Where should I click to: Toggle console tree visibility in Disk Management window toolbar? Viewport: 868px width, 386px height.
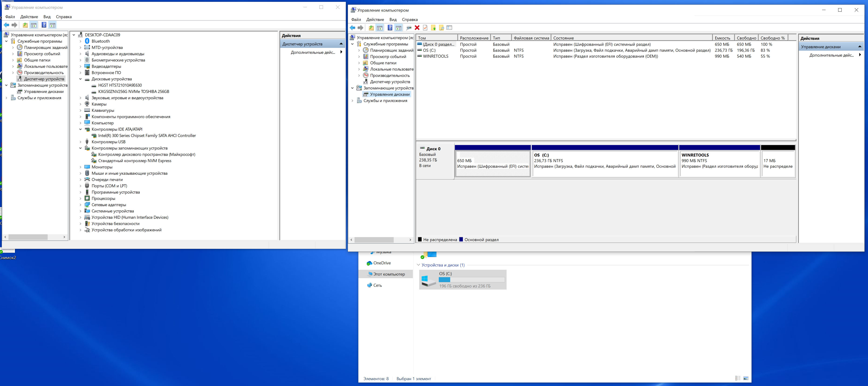(380, 28)
